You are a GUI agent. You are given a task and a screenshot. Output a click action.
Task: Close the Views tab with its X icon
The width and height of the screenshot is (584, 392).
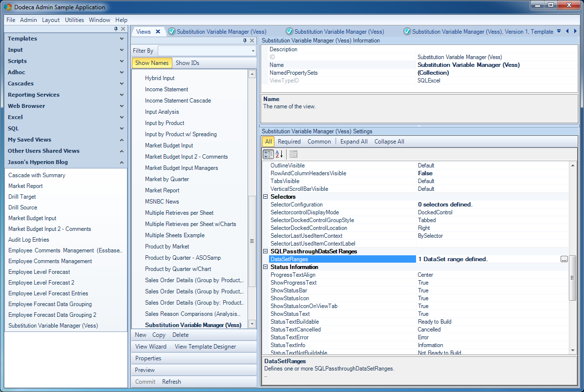click(158, 32)
